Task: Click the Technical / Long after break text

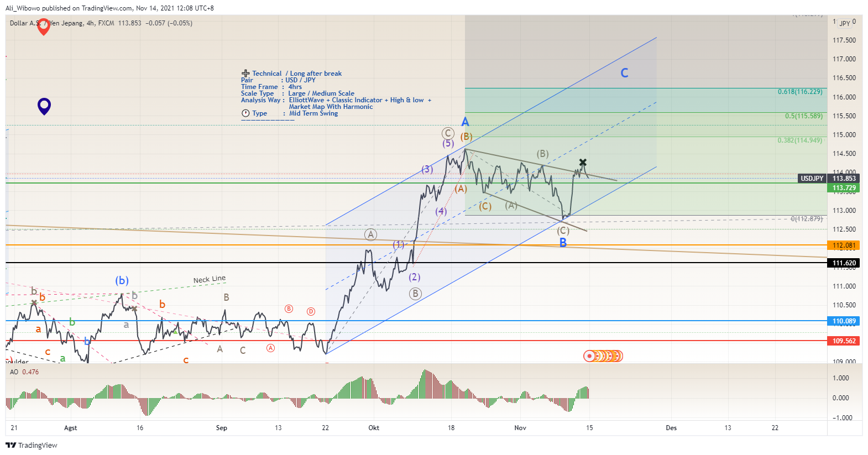Action: (x=297, y=74)
